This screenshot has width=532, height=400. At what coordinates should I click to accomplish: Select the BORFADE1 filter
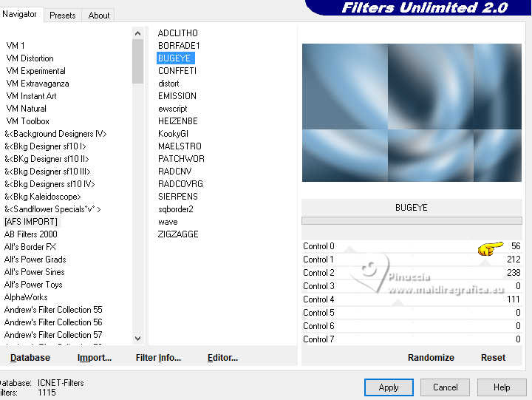point(179,46)
